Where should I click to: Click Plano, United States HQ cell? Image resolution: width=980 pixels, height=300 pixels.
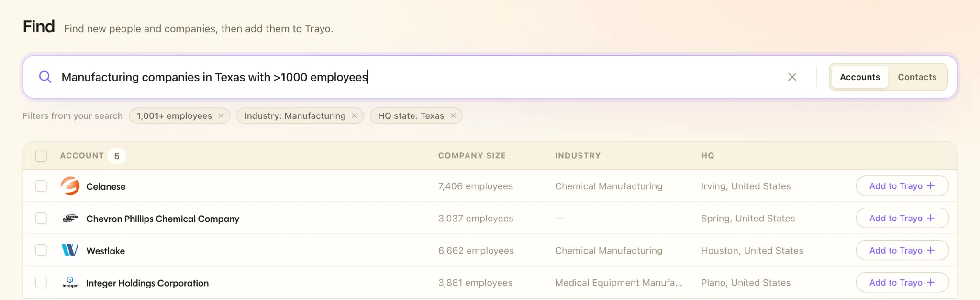[x=746, y=282]
